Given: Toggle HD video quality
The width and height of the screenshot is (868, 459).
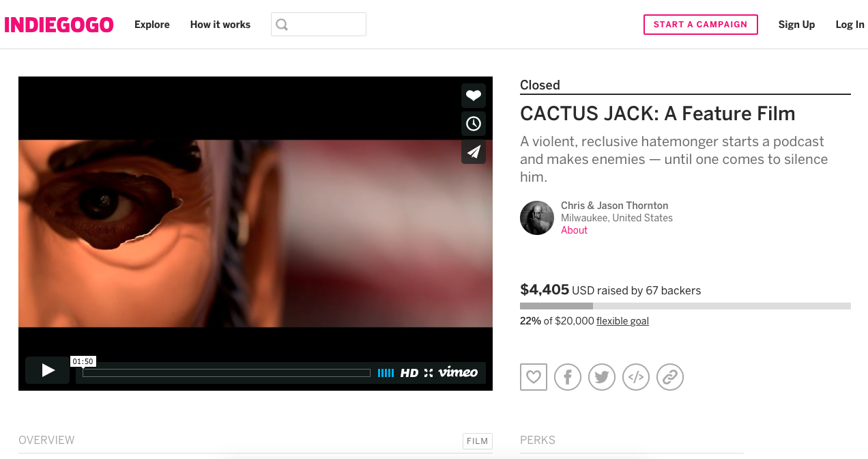Looking at the screenshot, I should click(x=409, y=373).
